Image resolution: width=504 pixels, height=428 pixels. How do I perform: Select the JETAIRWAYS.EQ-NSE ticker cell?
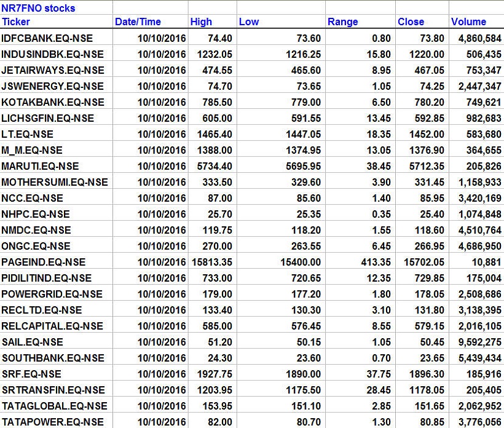pos(53,70)
